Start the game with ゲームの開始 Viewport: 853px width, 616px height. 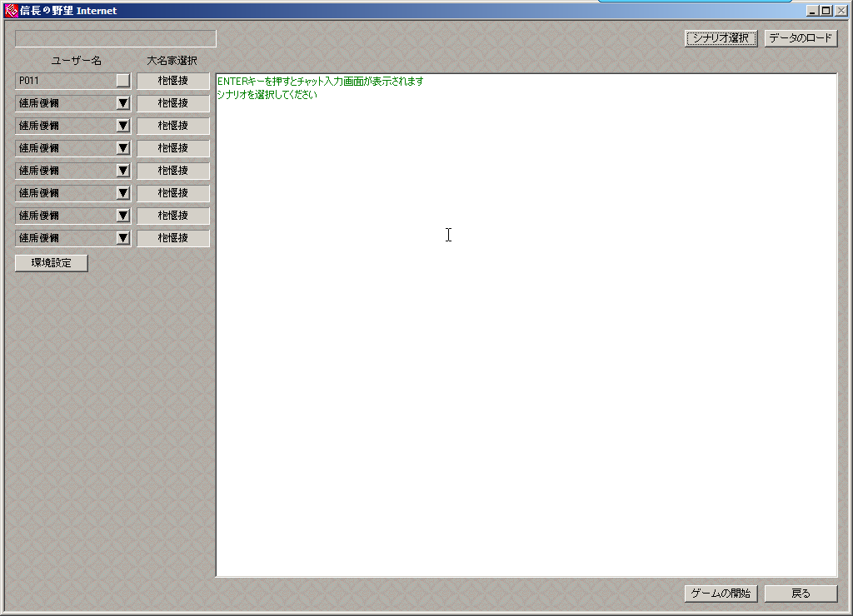[721, 594]
